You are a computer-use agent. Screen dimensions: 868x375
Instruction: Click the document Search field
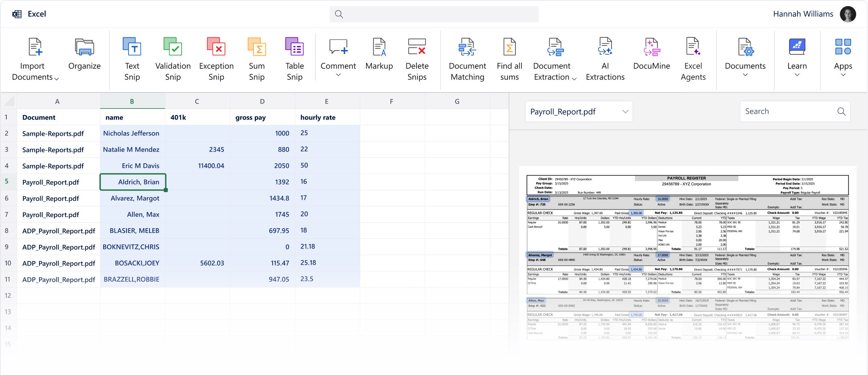[790, 112]
